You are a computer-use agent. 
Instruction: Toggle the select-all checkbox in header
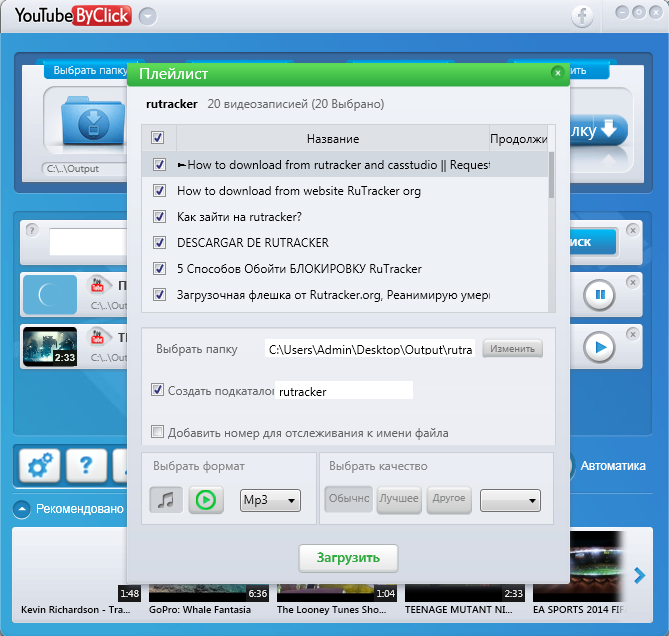[x=157, y=137]
